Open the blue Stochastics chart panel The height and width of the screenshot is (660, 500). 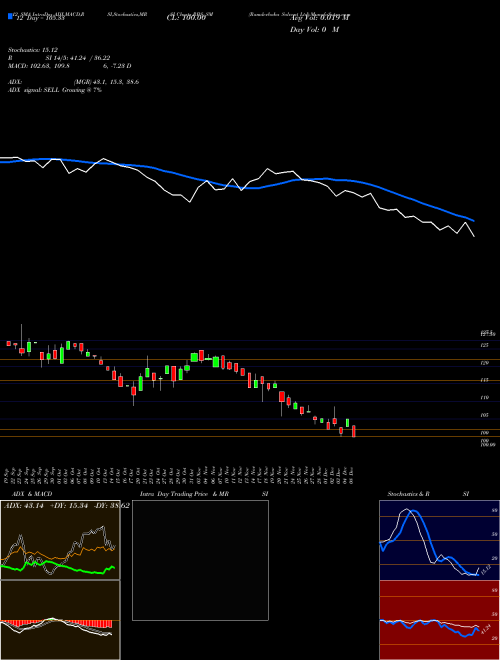pyautogui.click(x=439, y=540)
